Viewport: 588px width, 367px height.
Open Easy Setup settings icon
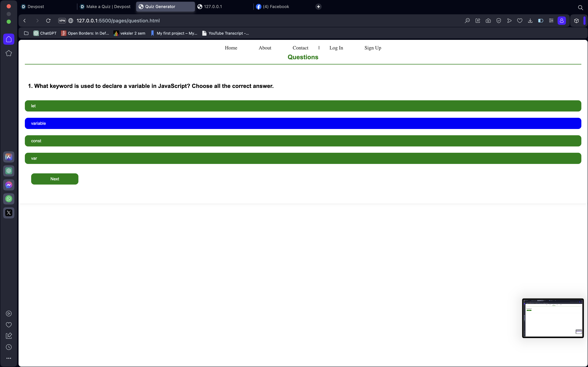(551, 21)
